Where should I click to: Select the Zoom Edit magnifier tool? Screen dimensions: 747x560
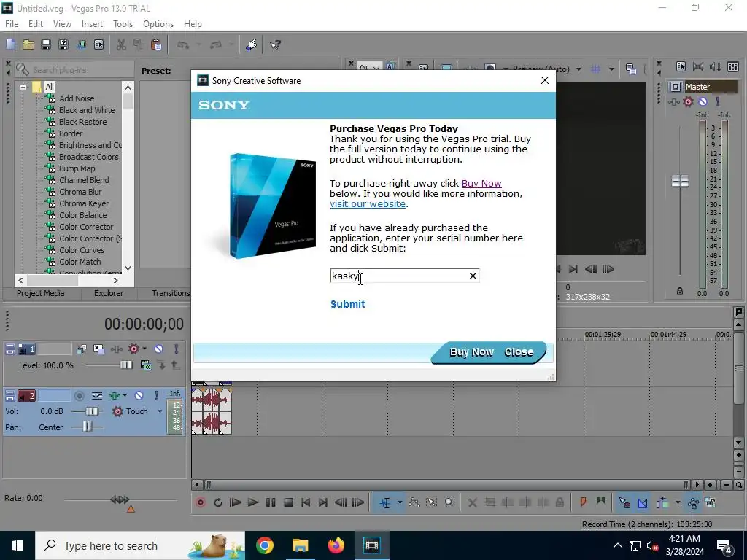pos(449,502)
